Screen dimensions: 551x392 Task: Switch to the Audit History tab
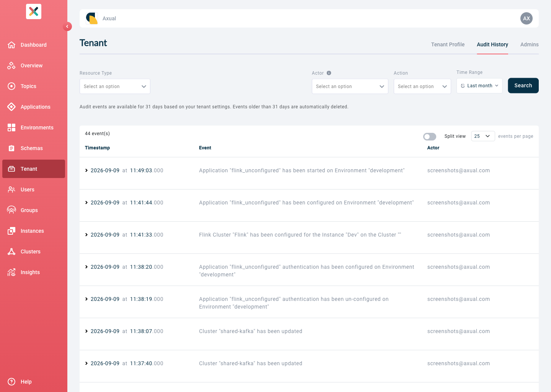click(x=492, y=44)
